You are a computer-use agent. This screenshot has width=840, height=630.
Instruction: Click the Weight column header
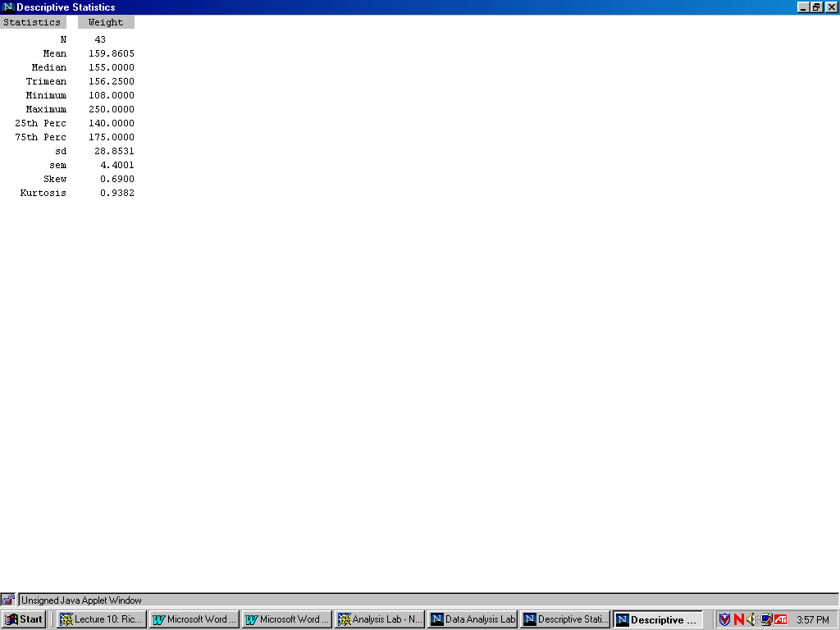[106, 22]
